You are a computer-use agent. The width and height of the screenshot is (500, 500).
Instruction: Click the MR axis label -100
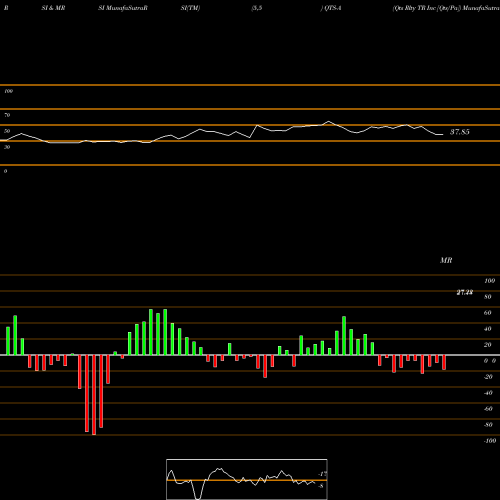click(x=489, y=441)
